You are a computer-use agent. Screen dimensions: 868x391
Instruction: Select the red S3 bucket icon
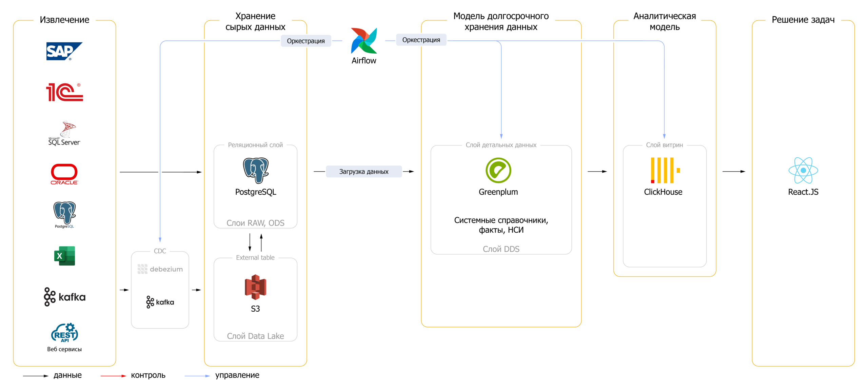coord(255,287)
